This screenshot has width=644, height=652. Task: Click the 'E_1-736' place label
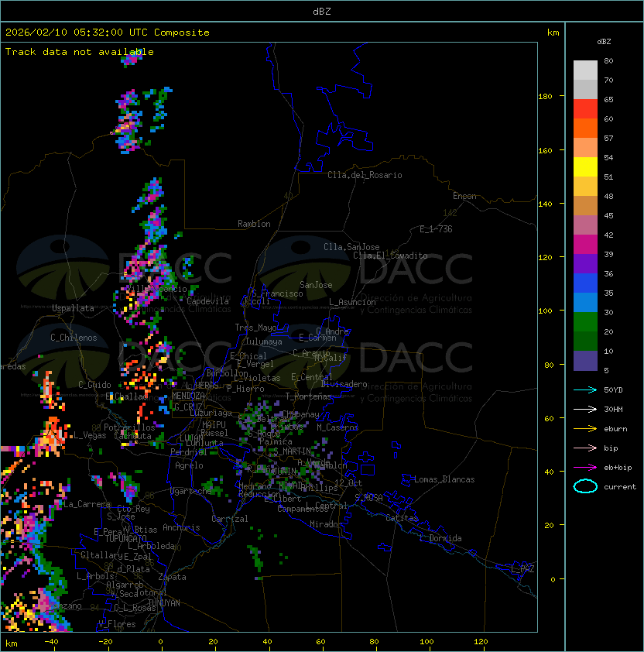pyautogui.click(x=436, y=229)
